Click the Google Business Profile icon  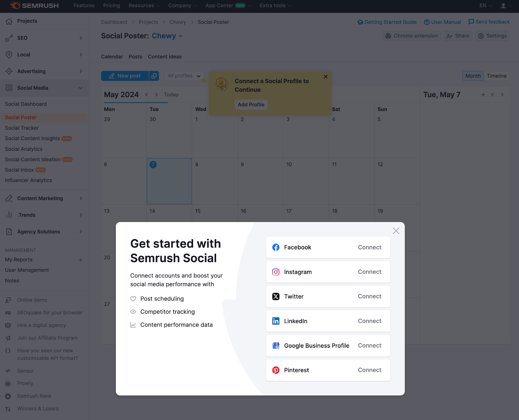click(276, 346)
